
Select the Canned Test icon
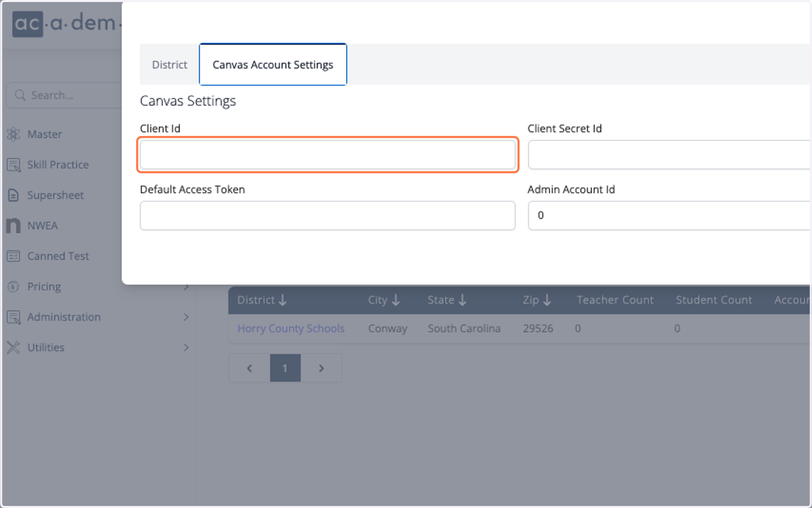click(x=14, y=256)
